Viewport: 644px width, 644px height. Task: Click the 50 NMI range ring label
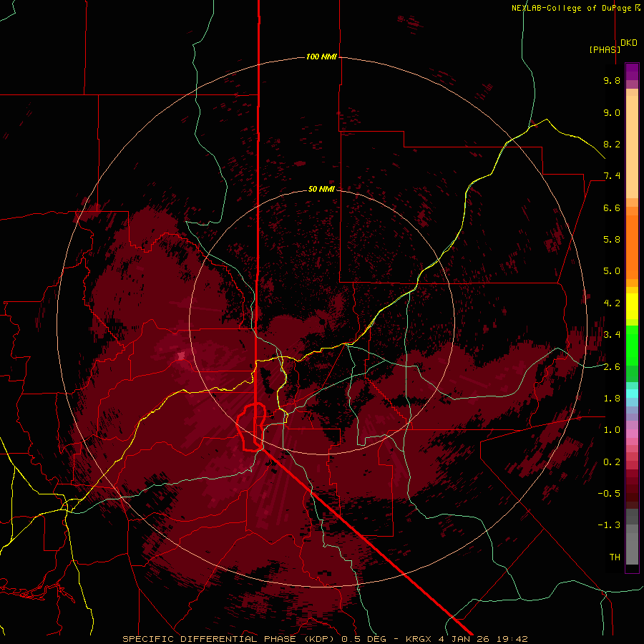321,189
